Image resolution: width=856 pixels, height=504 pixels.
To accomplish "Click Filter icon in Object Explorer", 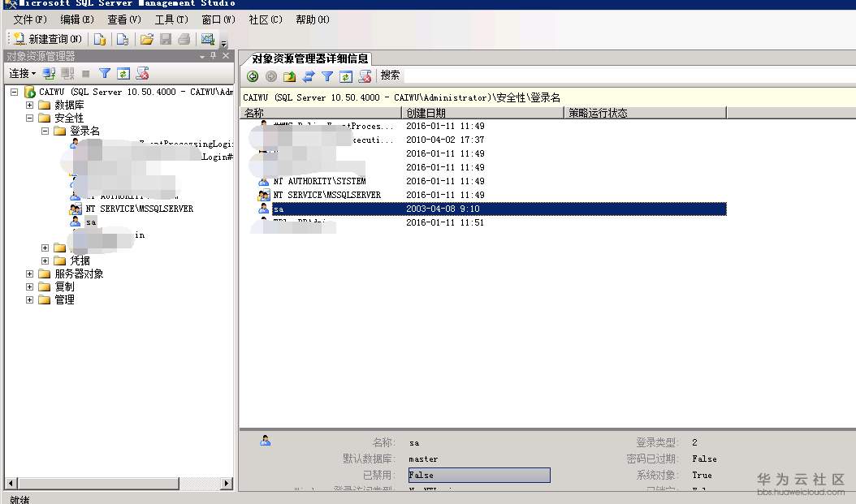I will [x=104, y=73].
